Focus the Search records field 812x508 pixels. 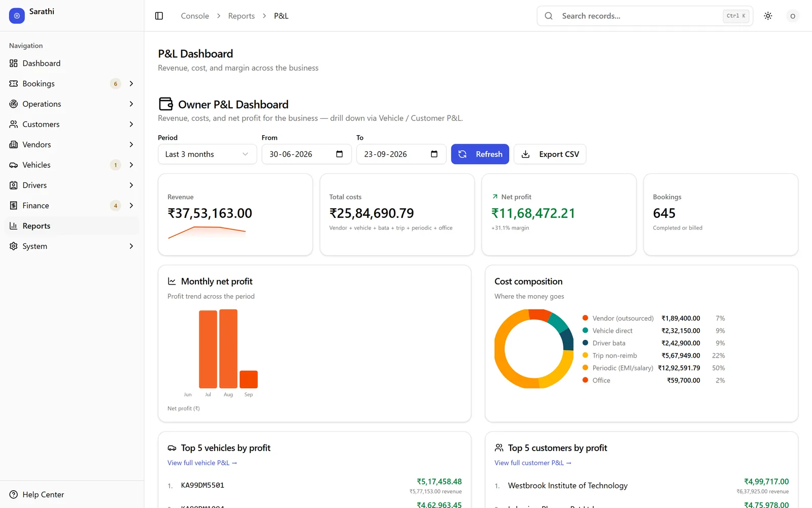point(645,16)
